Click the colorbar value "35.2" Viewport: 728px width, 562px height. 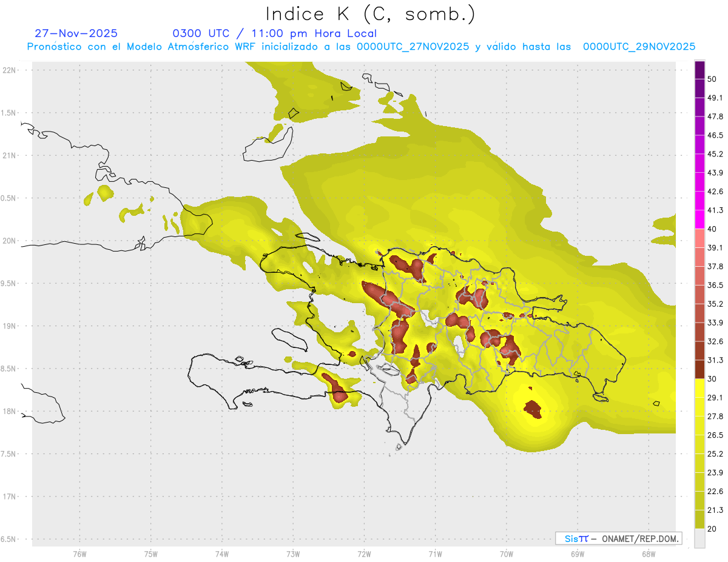point(715,304)
